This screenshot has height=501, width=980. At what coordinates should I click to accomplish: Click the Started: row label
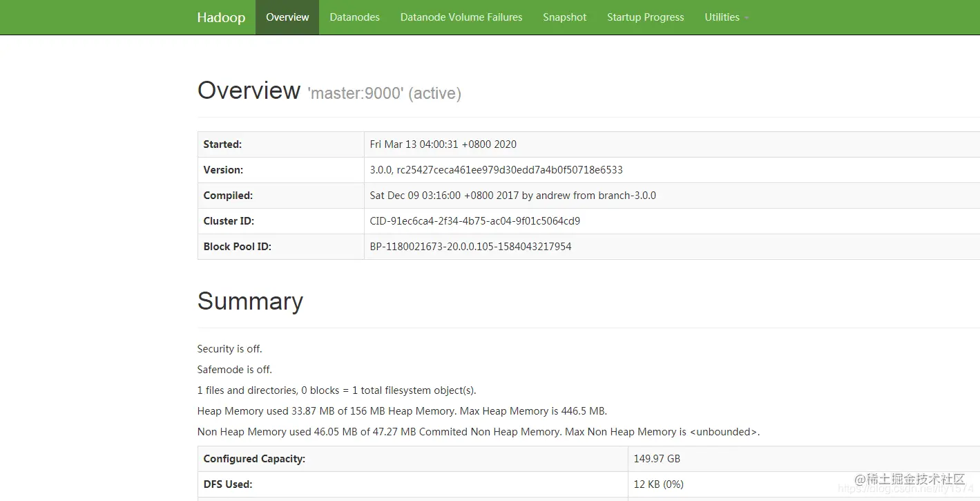pyautogui.click(x=222, y=144)
